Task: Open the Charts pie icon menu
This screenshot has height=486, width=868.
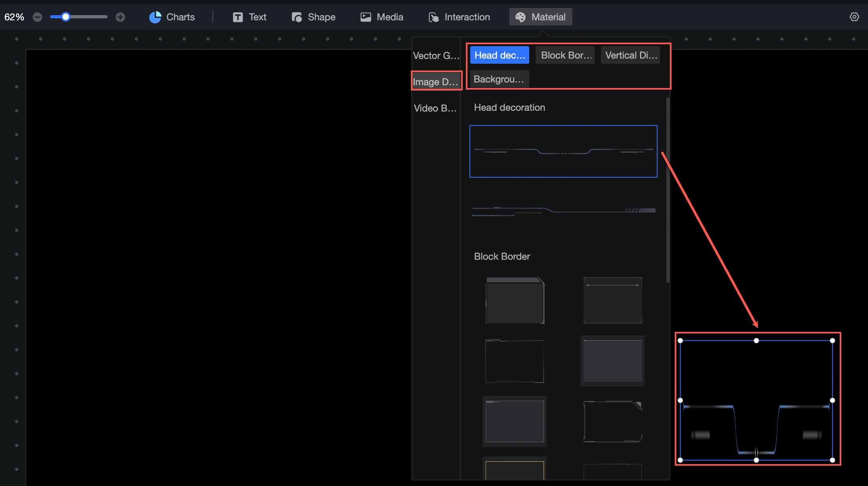Action: tap(155, 17)
